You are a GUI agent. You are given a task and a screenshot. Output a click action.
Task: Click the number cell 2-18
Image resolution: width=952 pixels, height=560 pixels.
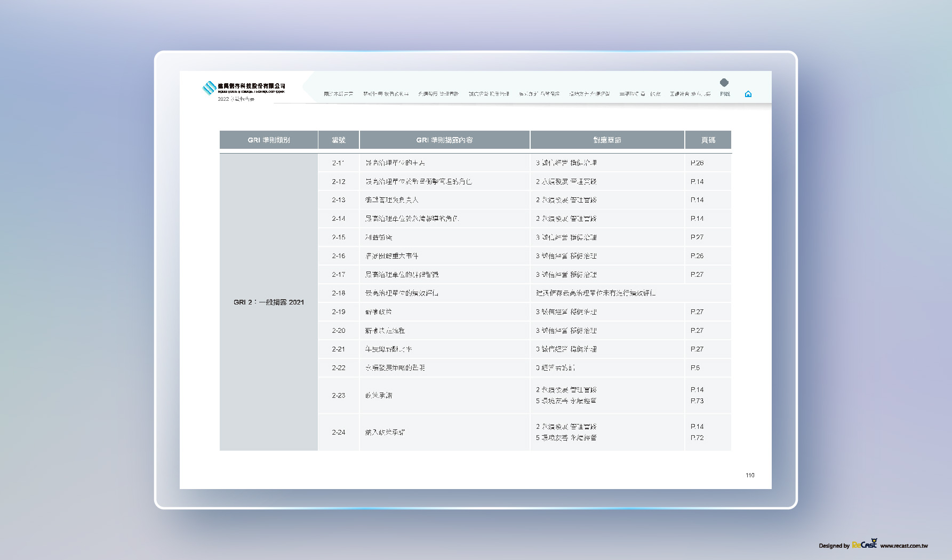(339, 293)
